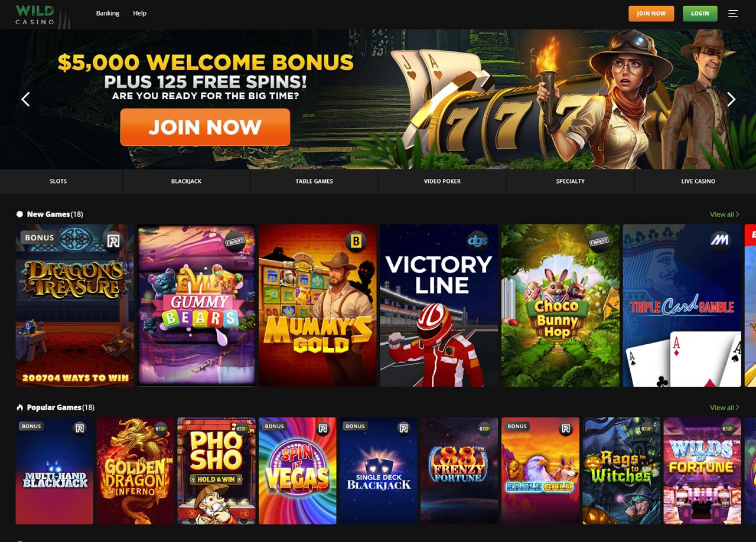Click the green Login button
756x542 pixels.
[x=700, y=14]
